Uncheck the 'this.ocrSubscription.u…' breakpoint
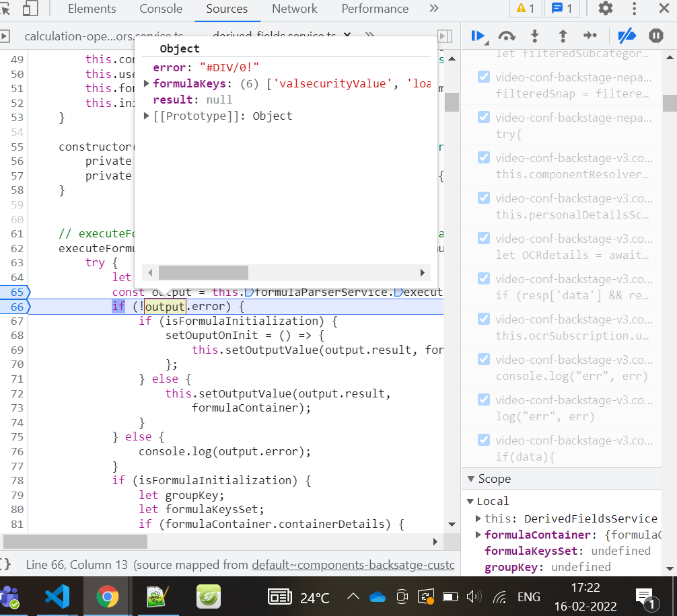Image resolution: width=677 pixels, height=616 pixels. point(484,319)
